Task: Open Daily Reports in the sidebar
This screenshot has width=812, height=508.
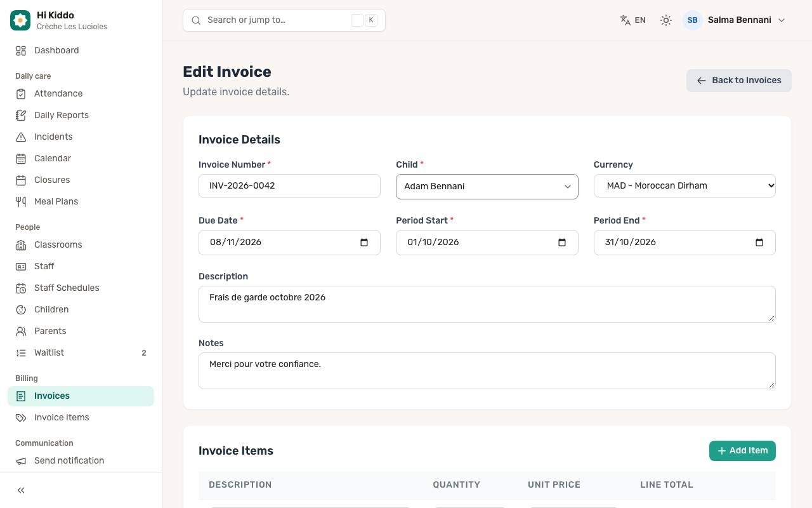Action: (x=81, y=115)
